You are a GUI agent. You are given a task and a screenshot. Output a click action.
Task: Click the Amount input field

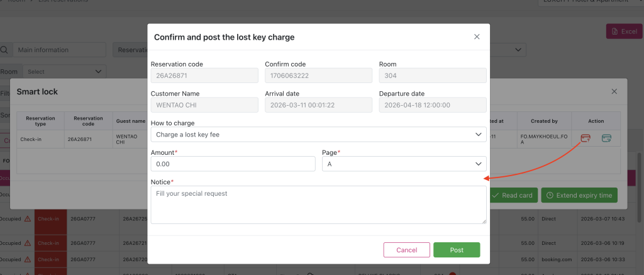[x=233, y=164]
